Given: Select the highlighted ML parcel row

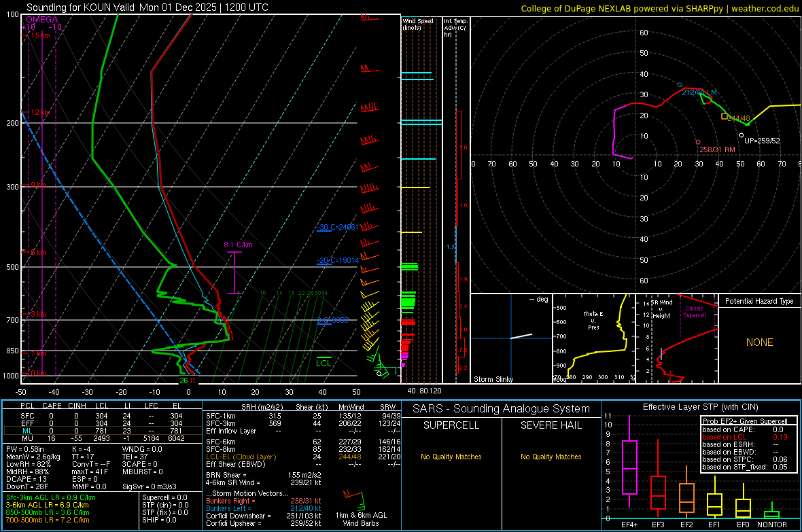Looking at the screenshot, I should point(102,431).
